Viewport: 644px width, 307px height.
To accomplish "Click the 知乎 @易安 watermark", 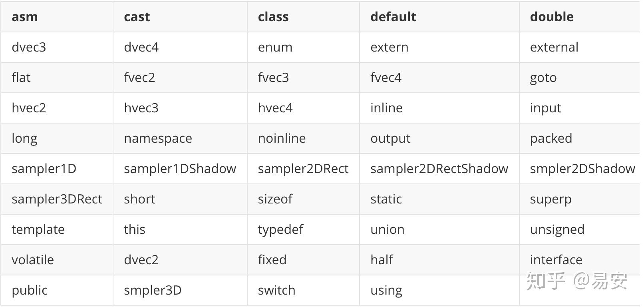I will 576,281.
